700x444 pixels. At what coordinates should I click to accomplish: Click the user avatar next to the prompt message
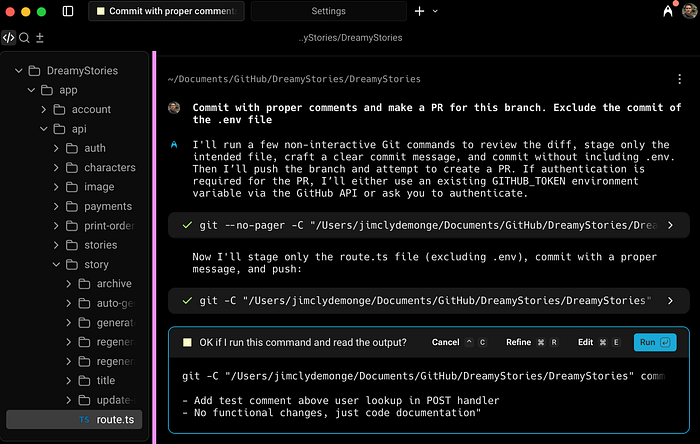click(174, 108)
